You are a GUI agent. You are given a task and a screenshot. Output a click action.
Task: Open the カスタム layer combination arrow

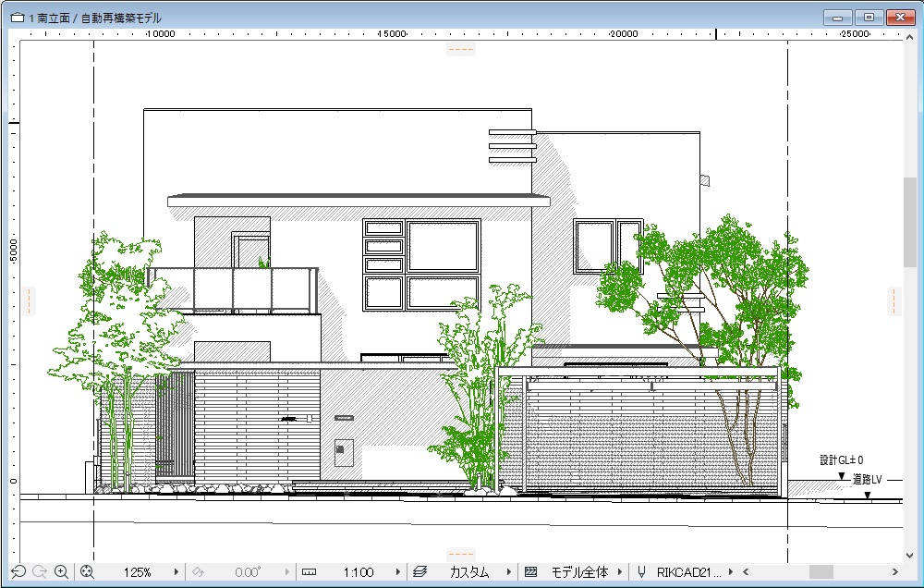(508, 572)
